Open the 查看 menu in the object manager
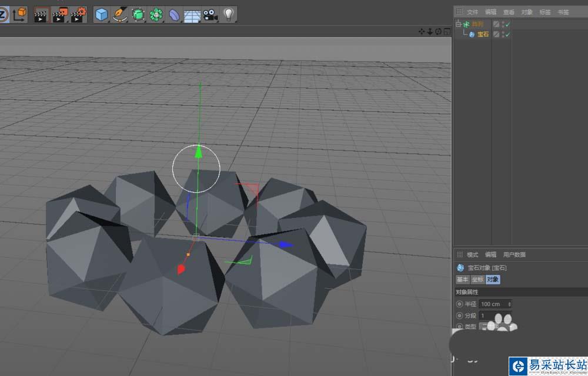 tap(509, 12)
